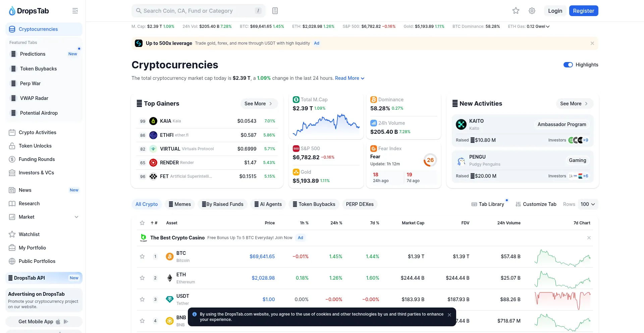Click the Apple app store icon
This screenshot has width=644, height=333.
click(58, 322)
